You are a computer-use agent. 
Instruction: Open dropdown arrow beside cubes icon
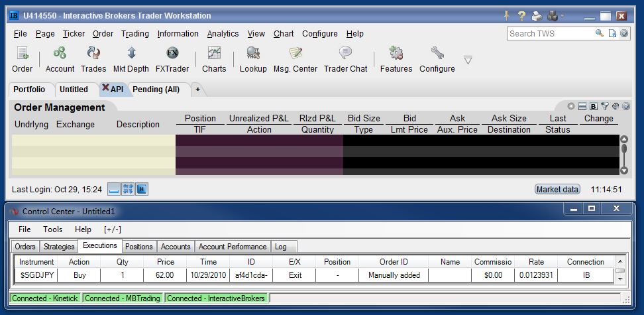pyautogui.click(x=562, y=16)
